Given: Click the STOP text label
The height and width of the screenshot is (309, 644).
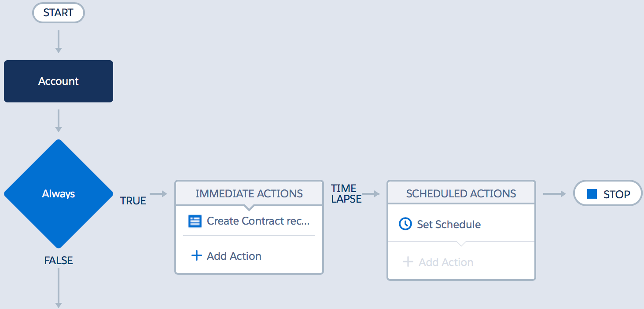Looking at the screenshot, I should click(617, 194).
